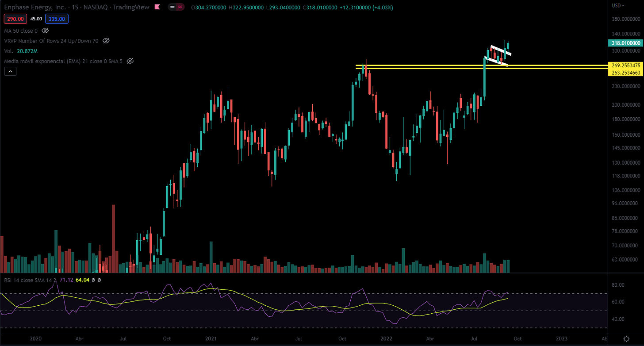Click the yellow 64.04 RSI SMA value
The image size is (644, 346).
(x=82, y=280)
